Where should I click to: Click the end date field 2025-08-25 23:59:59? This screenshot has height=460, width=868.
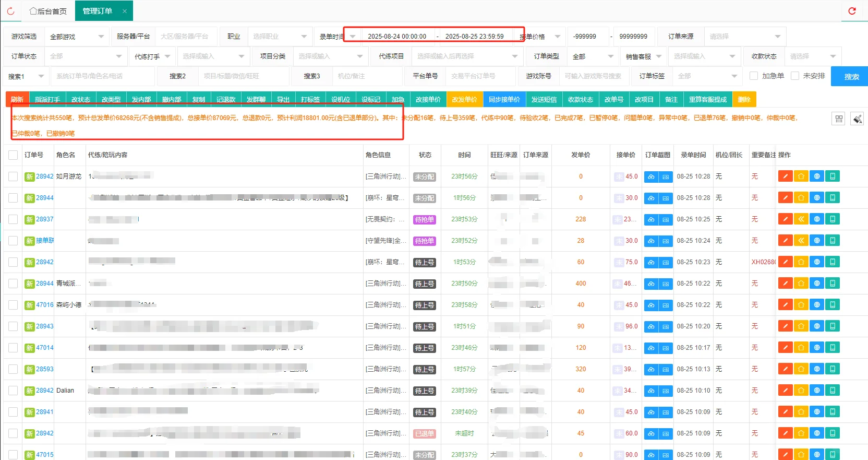pos(475,37)
